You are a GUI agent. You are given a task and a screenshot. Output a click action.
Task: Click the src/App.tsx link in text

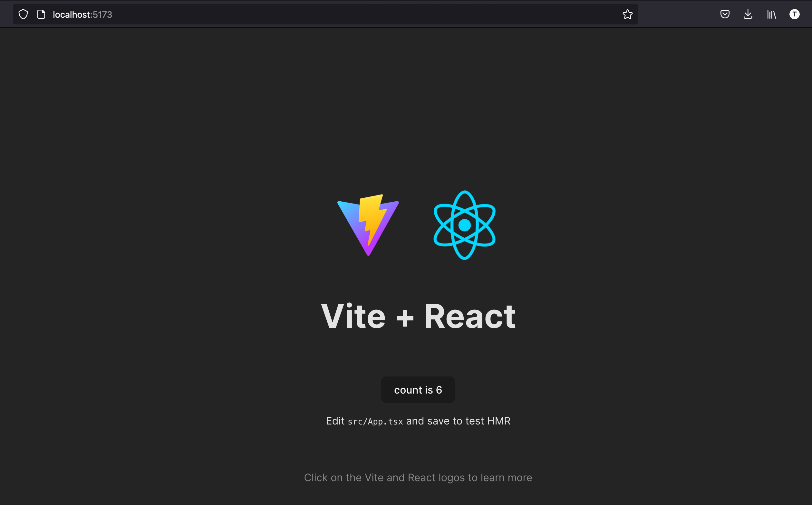click(375, 421)
